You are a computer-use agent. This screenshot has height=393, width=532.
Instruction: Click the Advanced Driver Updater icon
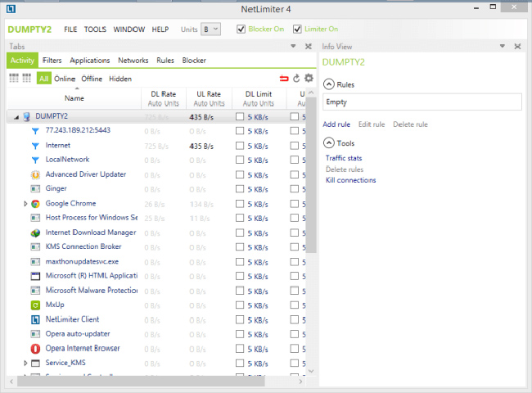[35, 174]
